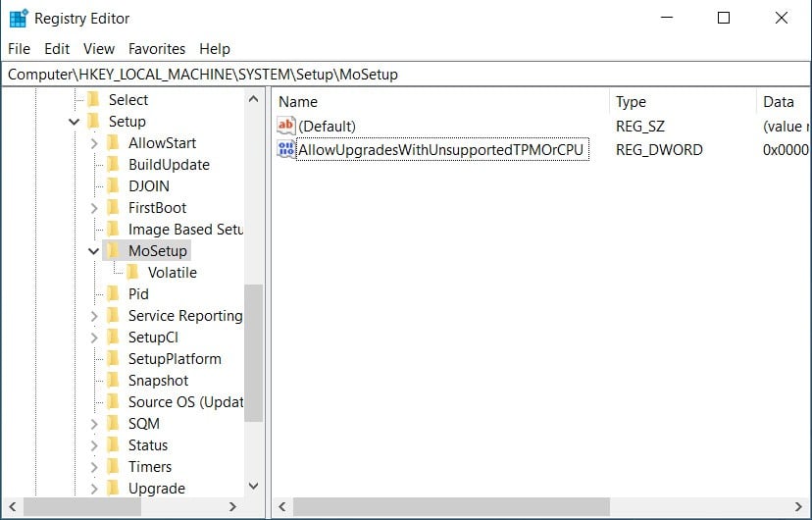Select the Snapshot key label
812x520 pixels.
tap(158, 380)
